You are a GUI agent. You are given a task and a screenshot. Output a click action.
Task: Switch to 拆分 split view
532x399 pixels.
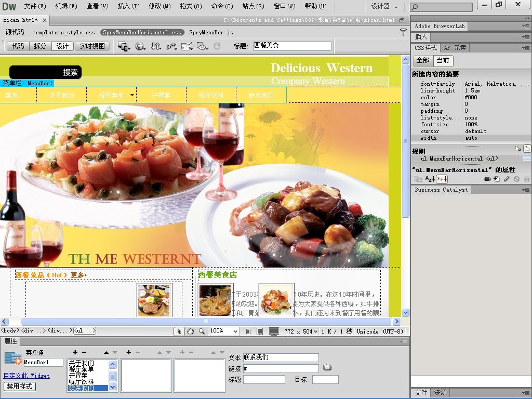tap(40, 46)
